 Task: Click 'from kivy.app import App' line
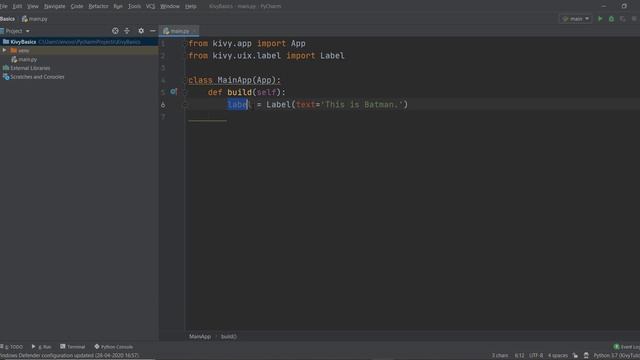point(247,43)
